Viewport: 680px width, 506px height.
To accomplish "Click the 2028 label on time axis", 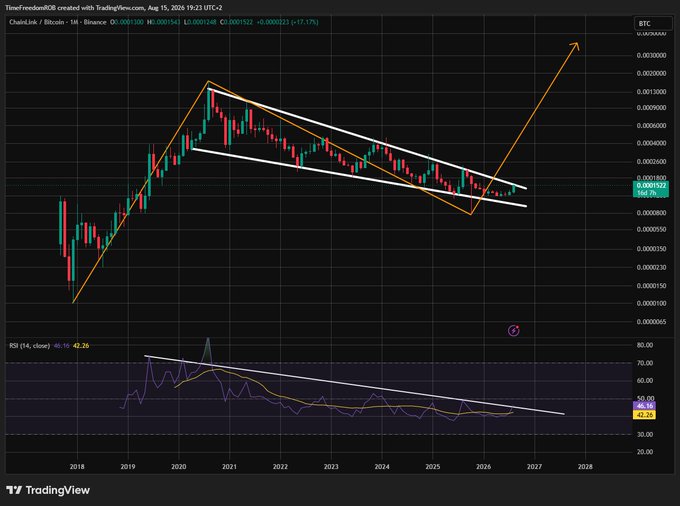I will click(x=585, y=467).
